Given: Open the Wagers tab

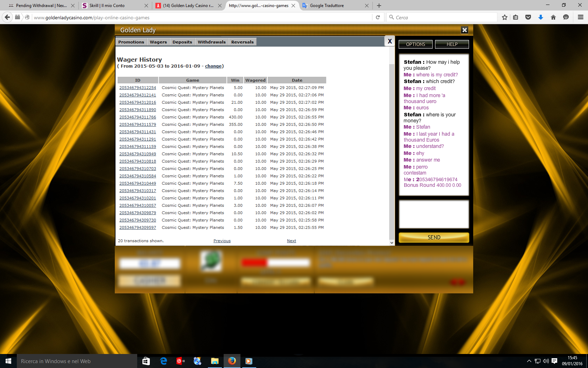Looking at the screenshot, I should click(x=158, y=42).
